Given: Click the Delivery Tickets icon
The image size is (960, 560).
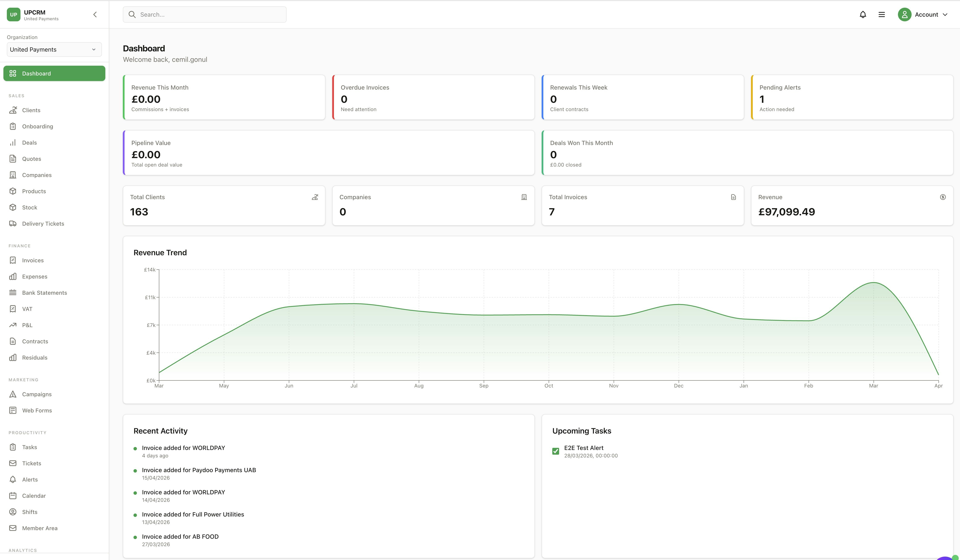Looking at the screenshot, I should pos(13,223).
